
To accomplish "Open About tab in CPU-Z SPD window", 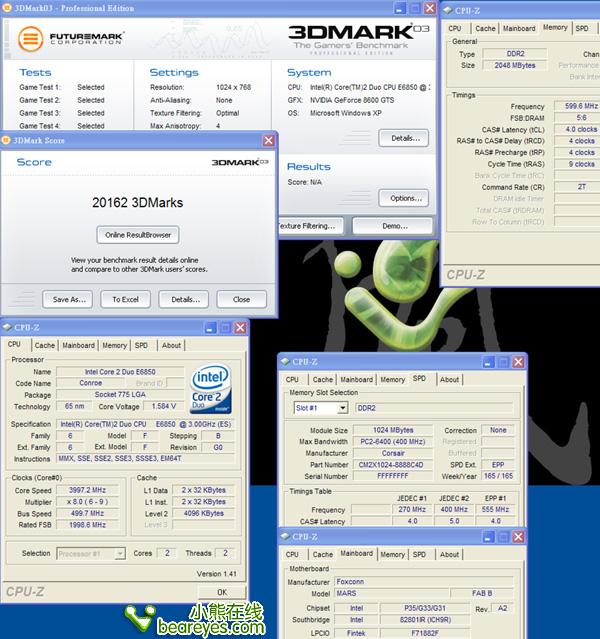I will click(x=449, y=379).
